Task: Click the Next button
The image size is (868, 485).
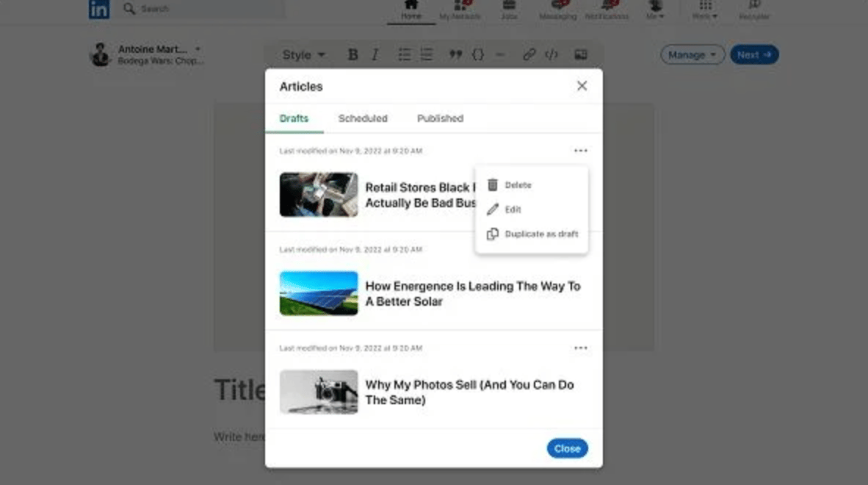Action: click(x=754, y=55)
